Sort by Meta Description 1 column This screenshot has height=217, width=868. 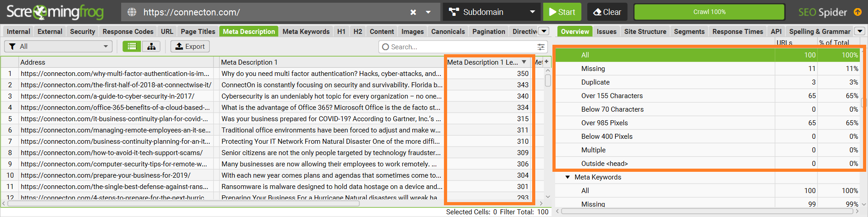pyautogui.click(x=332, y=62)
